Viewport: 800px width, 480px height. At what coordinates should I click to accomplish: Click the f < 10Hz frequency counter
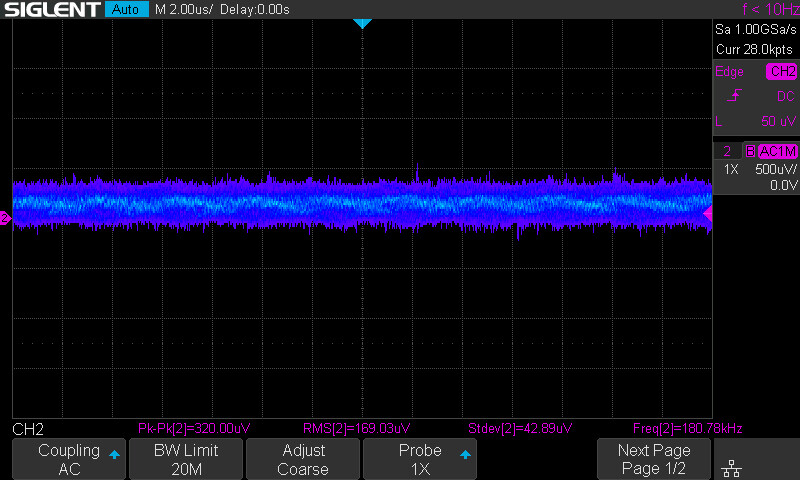point(770,9)
